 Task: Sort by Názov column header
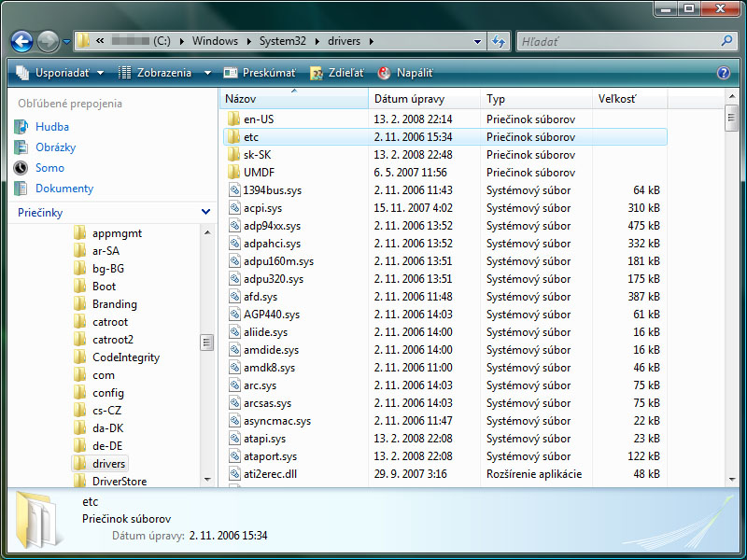coord(294,99)
